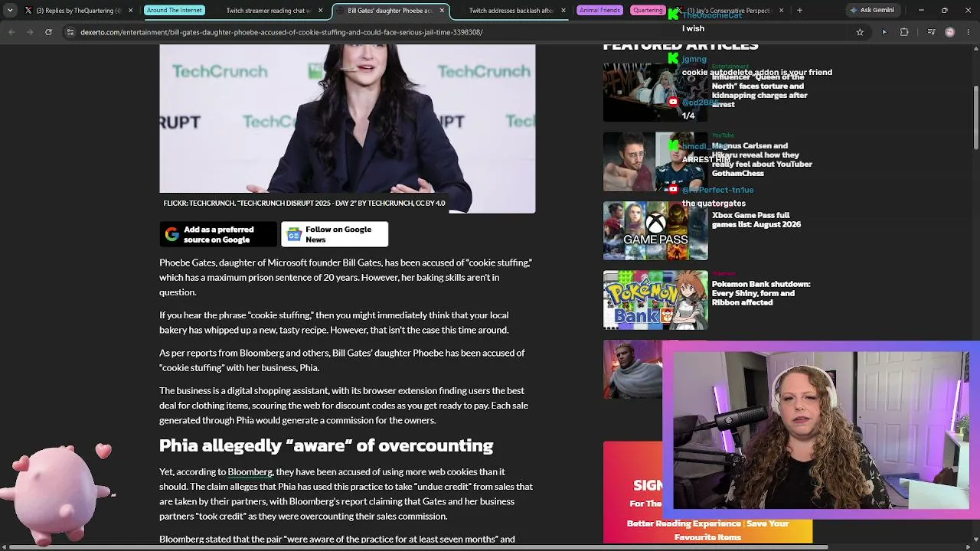The width and height of the screenshot is (980, 551).
Task: Open Pokemon Bank shutdown article headline
Action: tap(761, 293)
